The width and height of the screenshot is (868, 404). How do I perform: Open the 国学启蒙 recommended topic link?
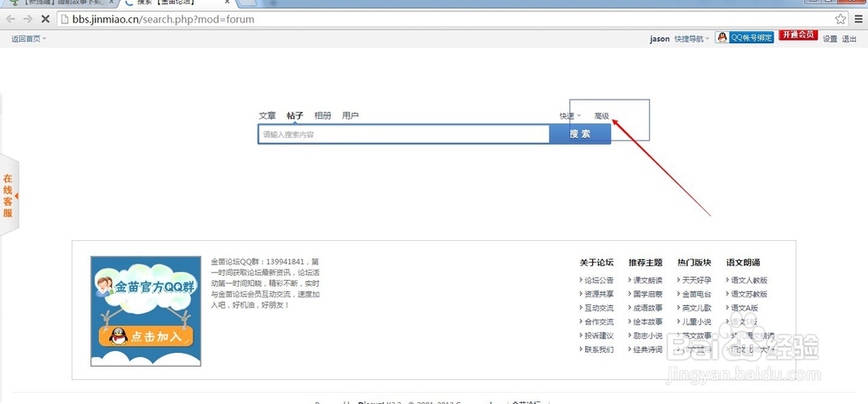[x=648, y=294]
